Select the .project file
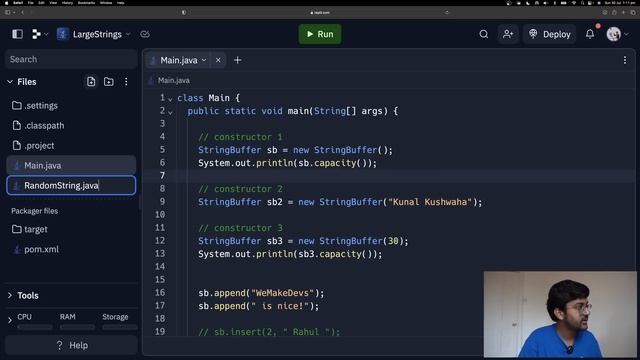 click(71, 146)
